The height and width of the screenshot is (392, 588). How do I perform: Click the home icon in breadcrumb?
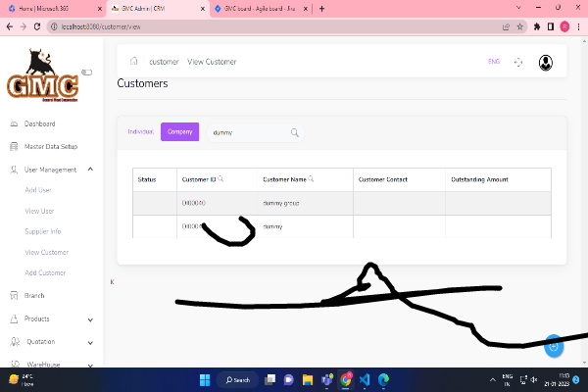pyautogui.click(x=134, y=62)
